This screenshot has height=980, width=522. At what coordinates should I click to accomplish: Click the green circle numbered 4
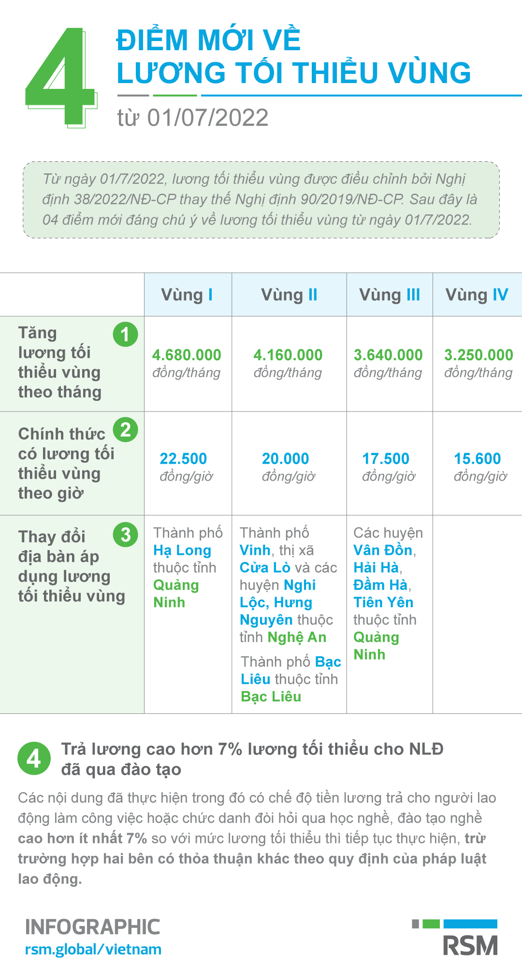[34, 758]
